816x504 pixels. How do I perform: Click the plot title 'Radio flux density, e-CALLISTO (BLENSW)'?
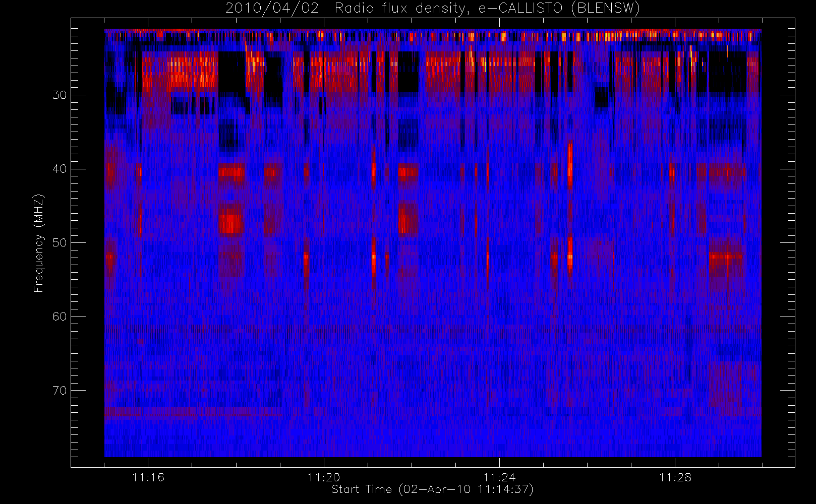(x=487, y=9)
